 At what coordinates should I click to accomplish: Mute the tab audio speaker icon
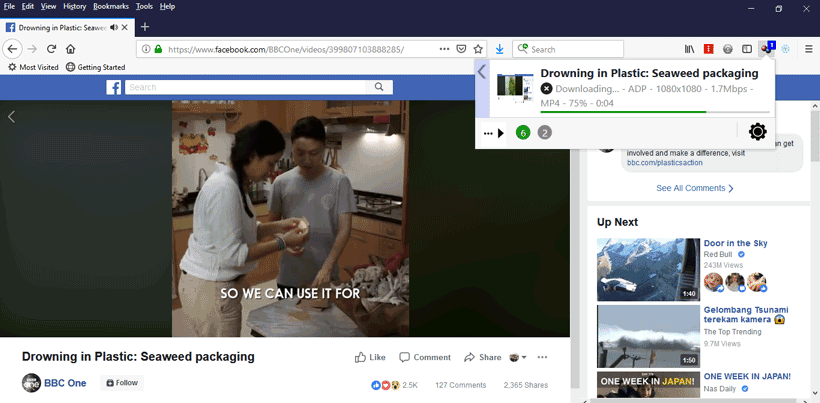(x=113, y=27)
